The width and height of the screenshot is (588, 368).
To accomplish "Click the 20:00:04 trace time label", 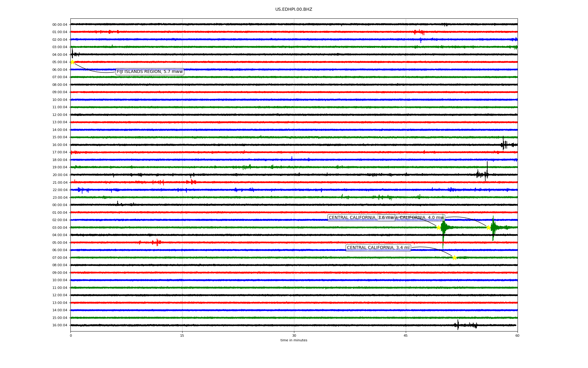I will [60, 175].
